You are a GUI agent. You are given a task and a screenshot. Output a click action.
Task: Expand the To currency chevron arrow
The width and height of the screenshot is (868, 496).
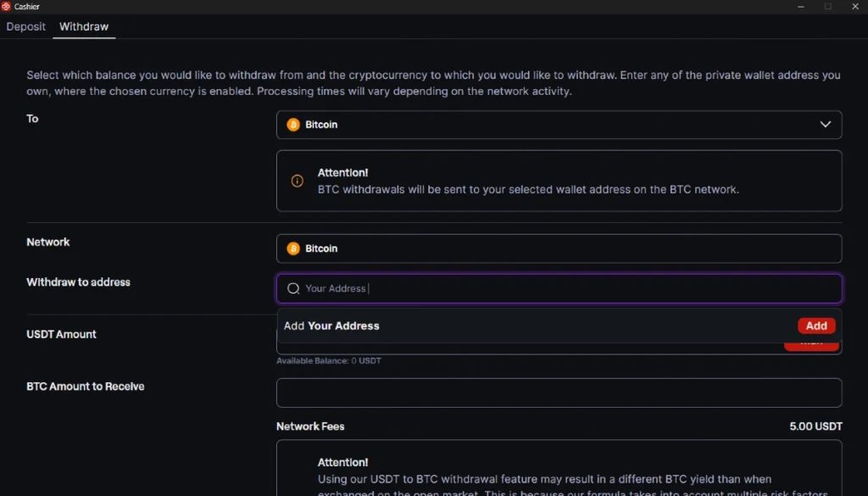coord(825,125)
